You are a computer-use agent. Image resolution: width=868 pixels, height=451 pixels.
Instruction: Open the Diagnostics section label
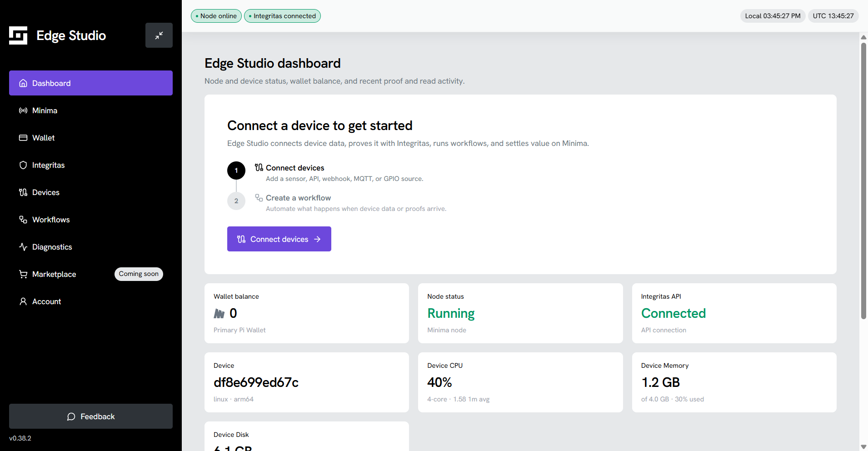(x=52, y=247)
